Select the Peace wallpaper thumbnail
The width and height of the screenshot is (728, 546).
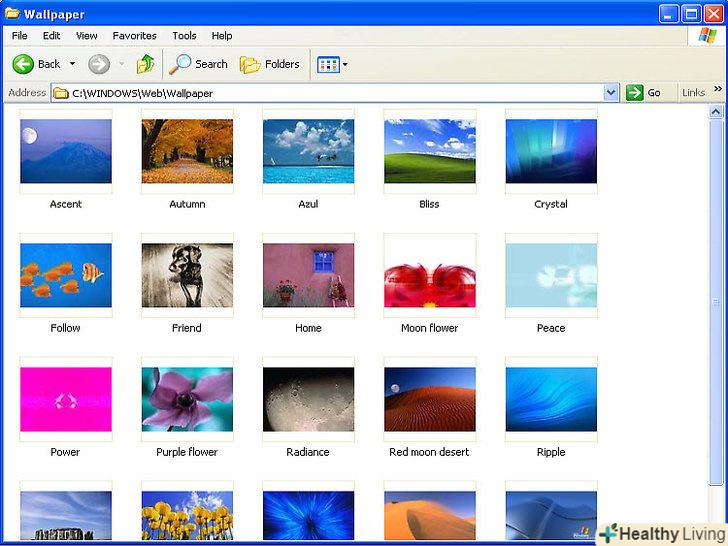[x=551, y=275]
